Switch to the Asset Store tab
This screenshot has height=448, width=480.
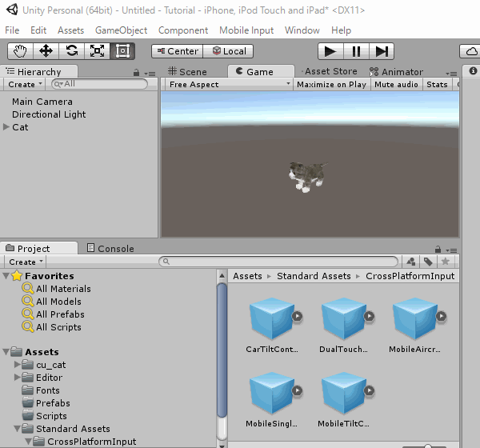(x=329, y=71)
